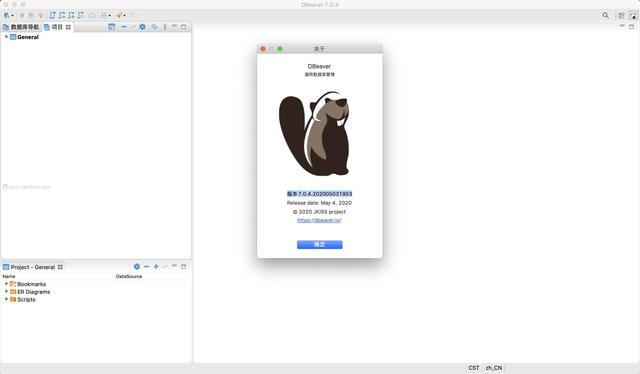Click the Scripts folder icon

pyautogui.click(x=13, y=299)
